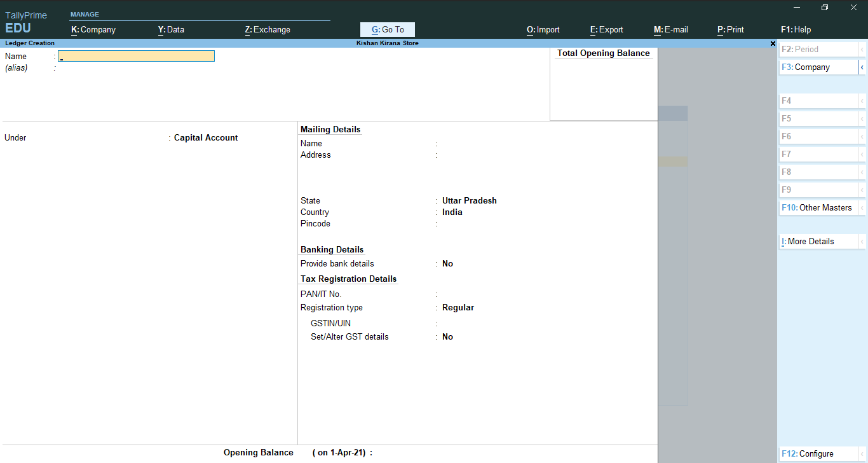This screenshot has width=868, height=463.
Task: Click Kishan Kirana Store company title
Action: [388, 43]
